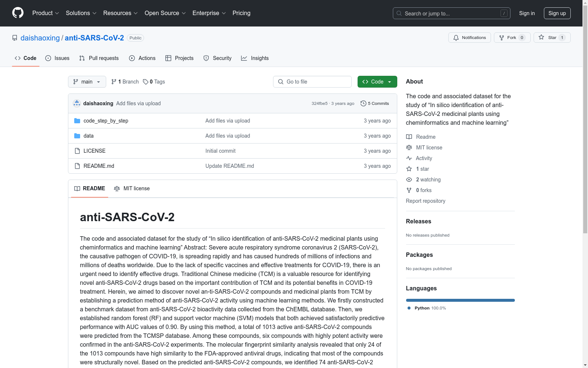Viewport: 588px width, 368px height.
Task: Click the README.md file icon
Action: (77, 166)
